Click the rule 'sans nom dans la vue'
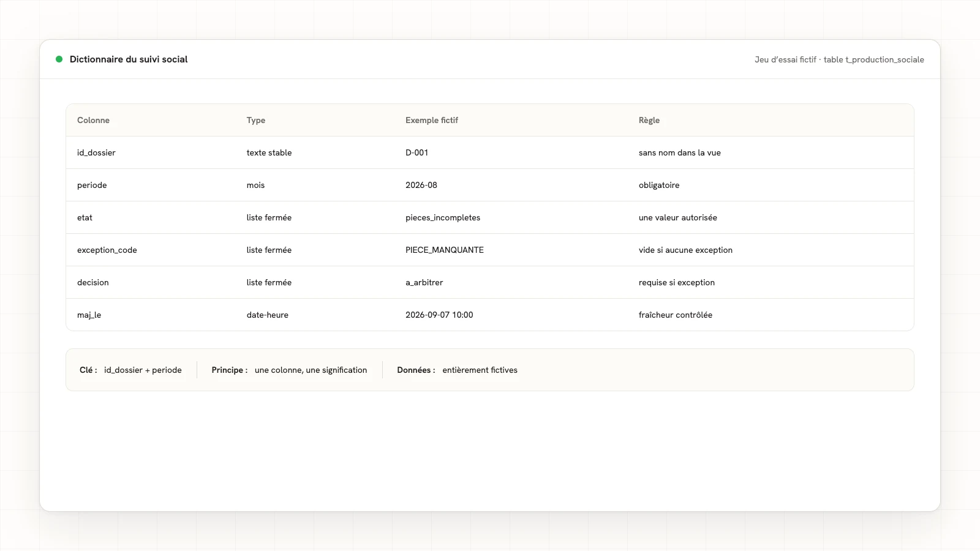 679,152
